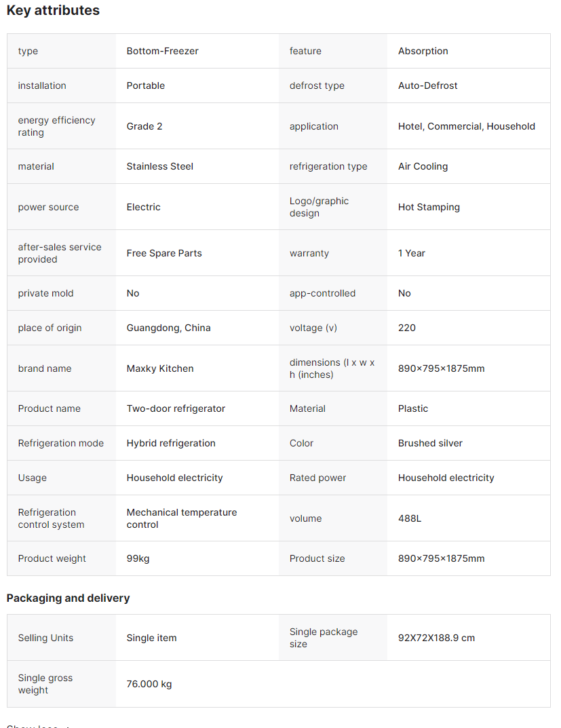The image size is (561, 728).
Task: Select the 92X72X188.9 cm package size
Action: (437, 638)
